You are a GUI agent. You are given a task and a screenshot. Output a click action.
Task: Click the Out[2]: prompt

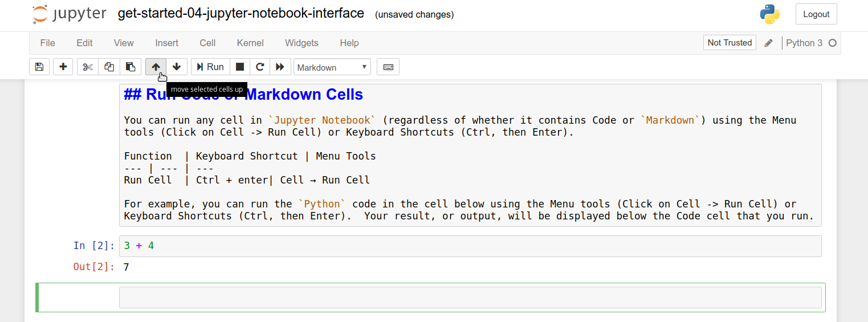[x=94, y=267]
